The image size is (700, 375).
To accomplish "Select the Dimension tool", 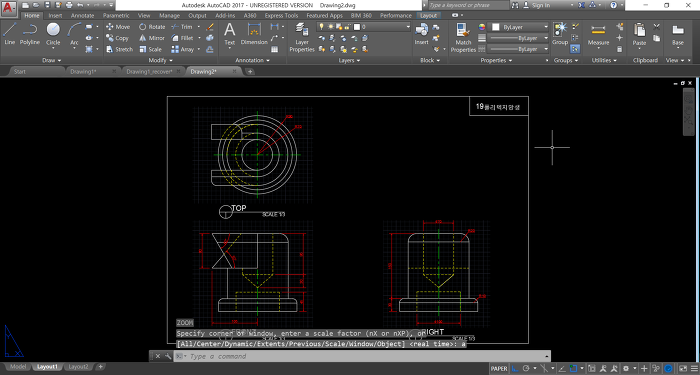I will [254, 34].
